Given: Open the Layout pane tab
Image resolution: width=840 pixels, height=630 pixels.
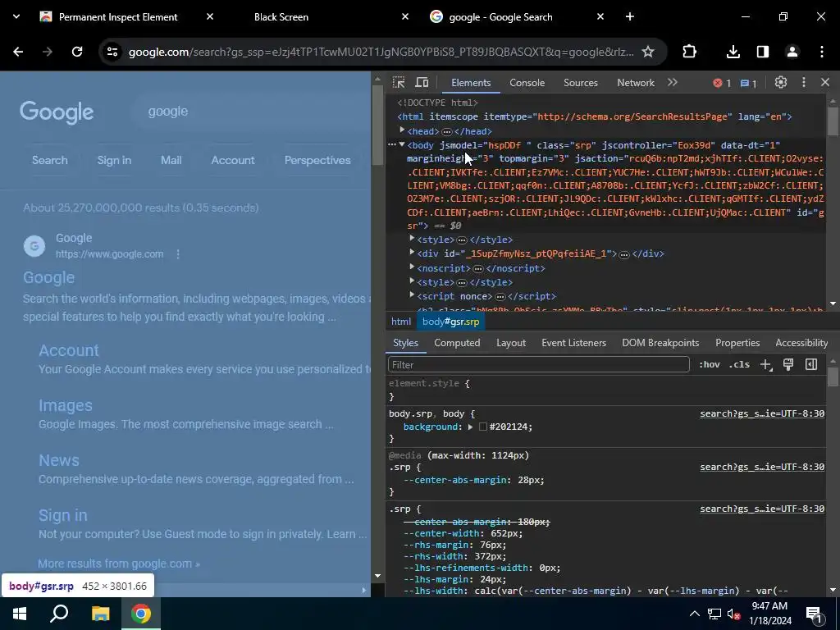Looking at the screenshot, I should click(510, 343).
